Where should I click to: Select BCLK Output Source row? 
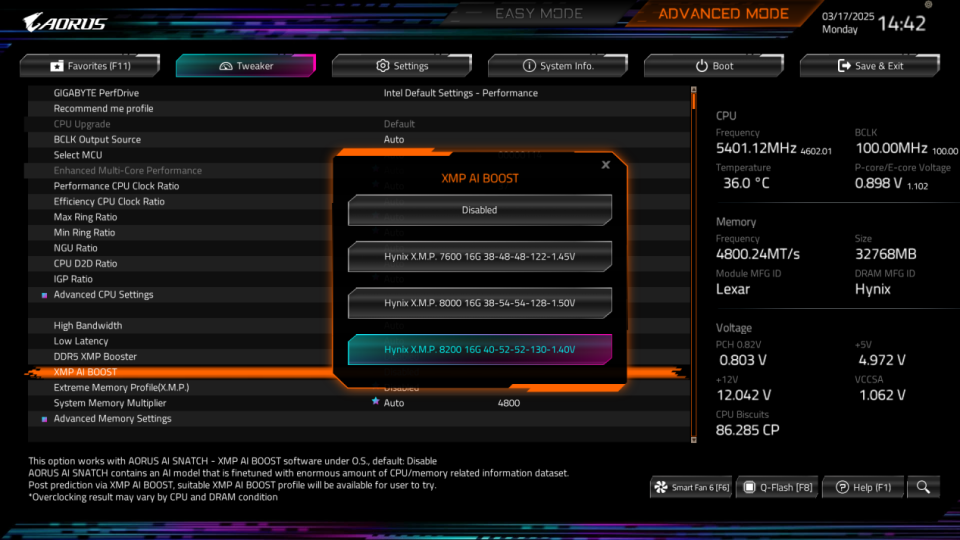(359, 140)
